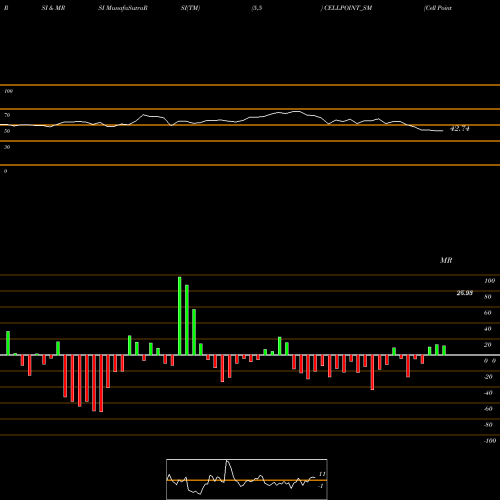
Task: Click the 'SI MunafaSutraR' header label
Action: click(123, 8)
